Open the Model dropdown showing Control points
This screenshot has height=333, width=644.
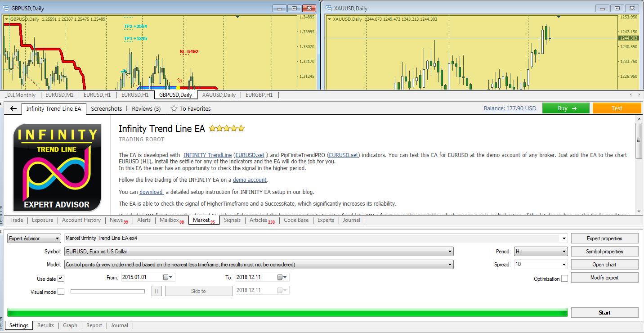[259, 265]
